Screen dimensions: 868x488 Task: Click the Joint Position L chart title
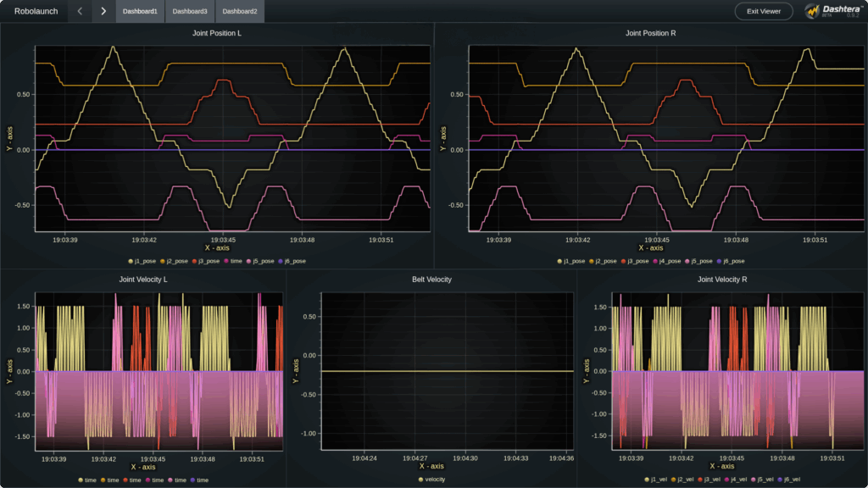[x=217, y=33]
